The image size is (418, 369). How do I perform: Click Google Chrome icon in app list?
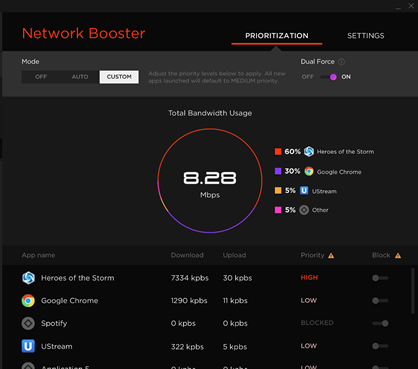[28, 301]
